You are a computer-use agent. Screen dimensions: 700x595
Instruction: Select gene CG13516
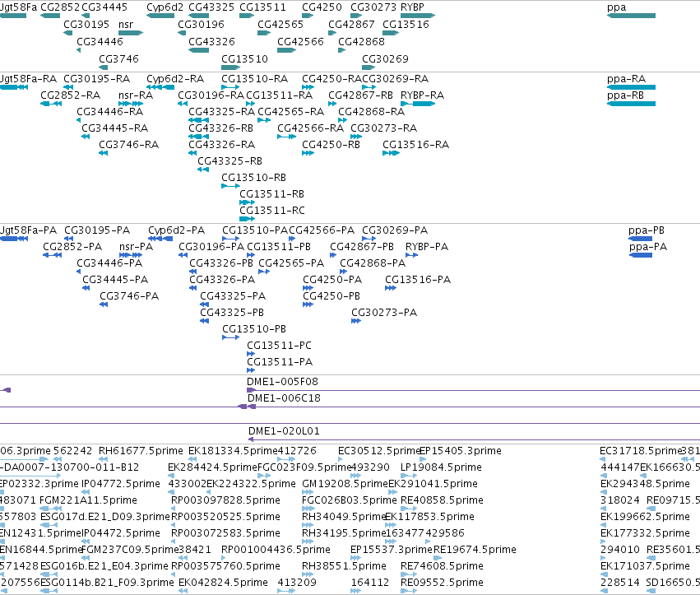(391, 33)
